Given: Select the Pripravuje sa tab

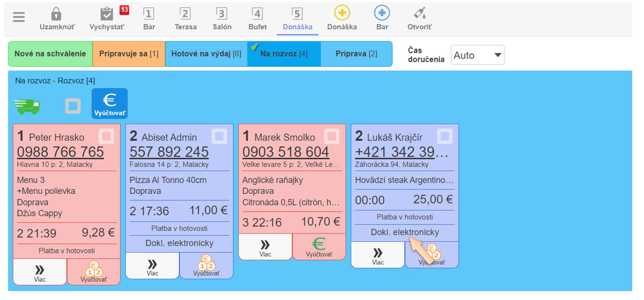Looking at the screenshot, I should [129, 54].
